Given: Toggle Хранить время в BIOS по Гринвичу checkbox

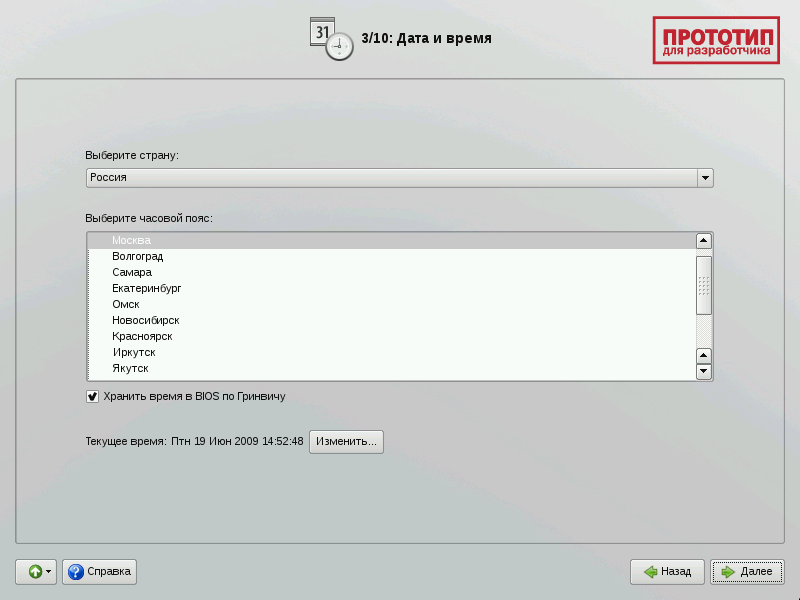Looking at the screenshot, I should (92, 396).
